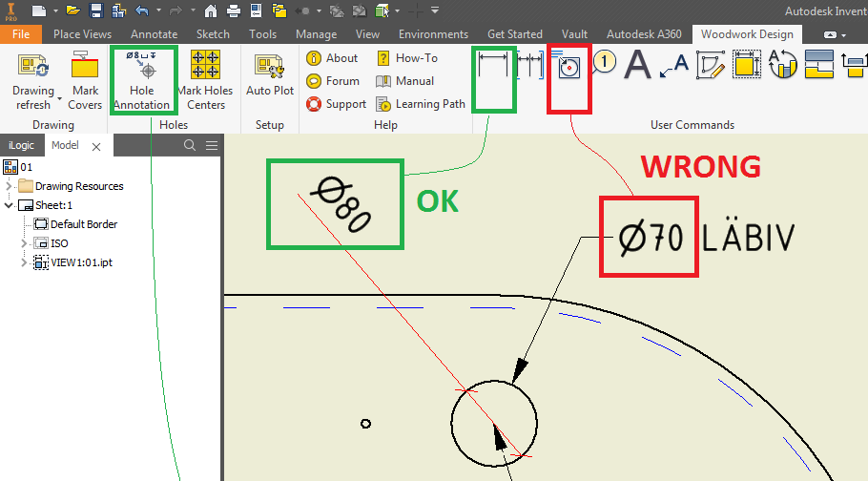Image resolution: width=868 pixels, height=481 pixels.
Task: Click the Hole Annotation tool
Action: 142,81
